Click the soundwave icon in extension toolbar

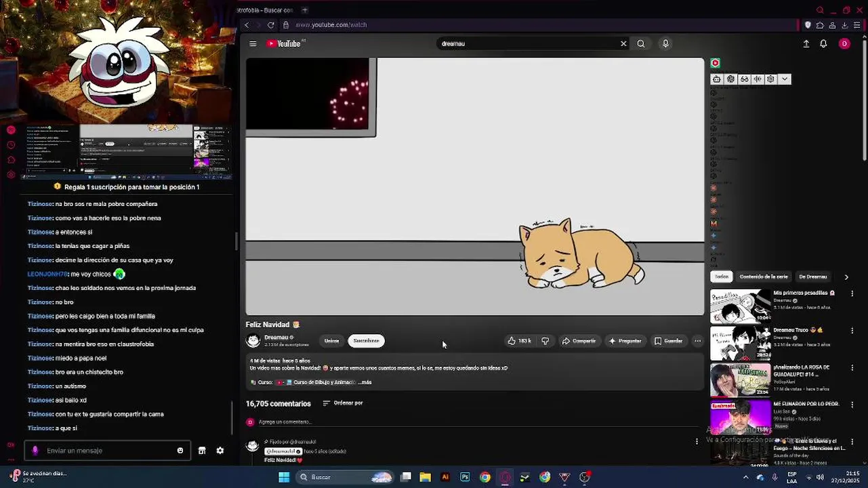(x=758, y=79)
